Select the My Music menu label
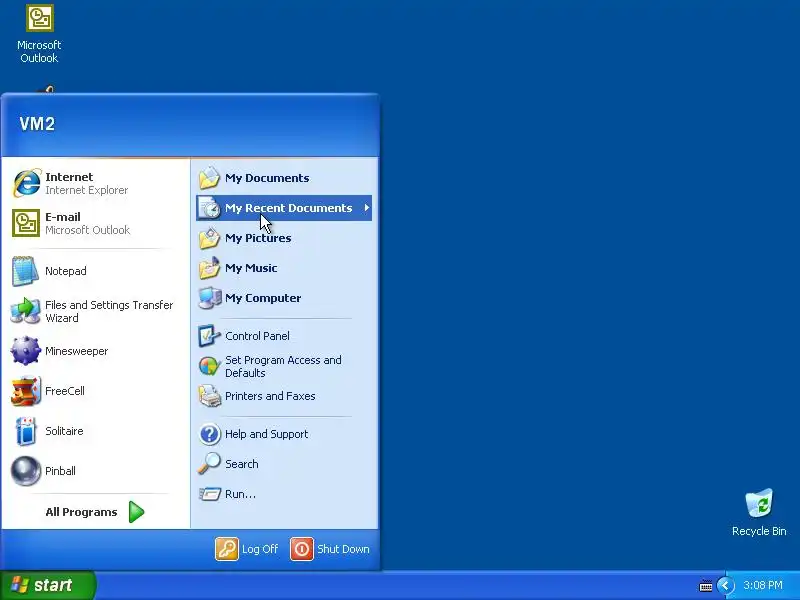The image size is (800, 600). 251,268
